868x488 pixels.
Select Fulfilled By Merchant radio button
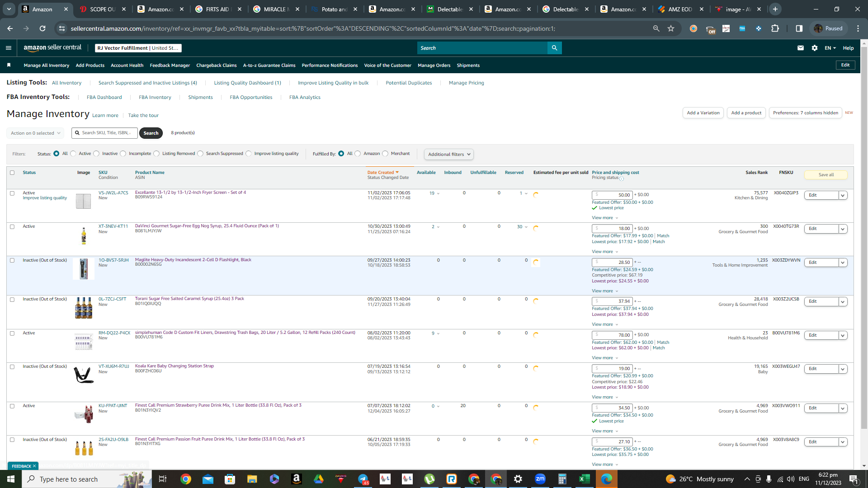point(385,154)
